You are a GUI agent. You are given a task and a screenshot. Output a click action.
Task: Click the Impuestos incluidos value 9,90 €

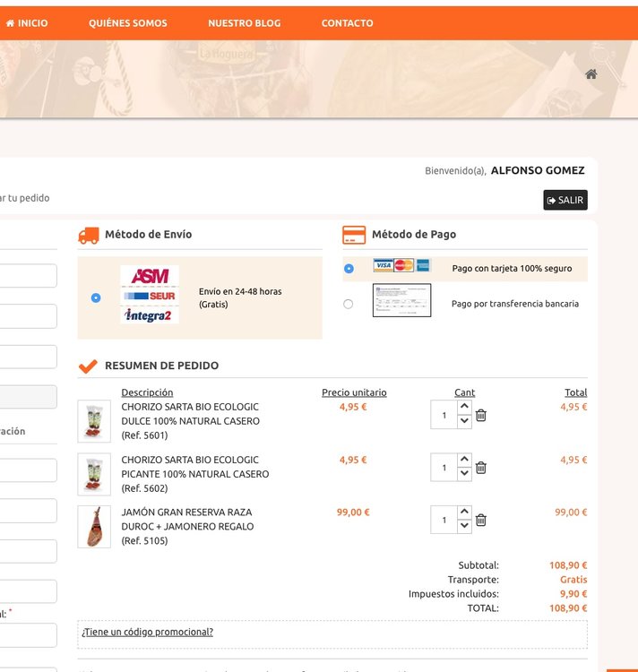(573, 594)
